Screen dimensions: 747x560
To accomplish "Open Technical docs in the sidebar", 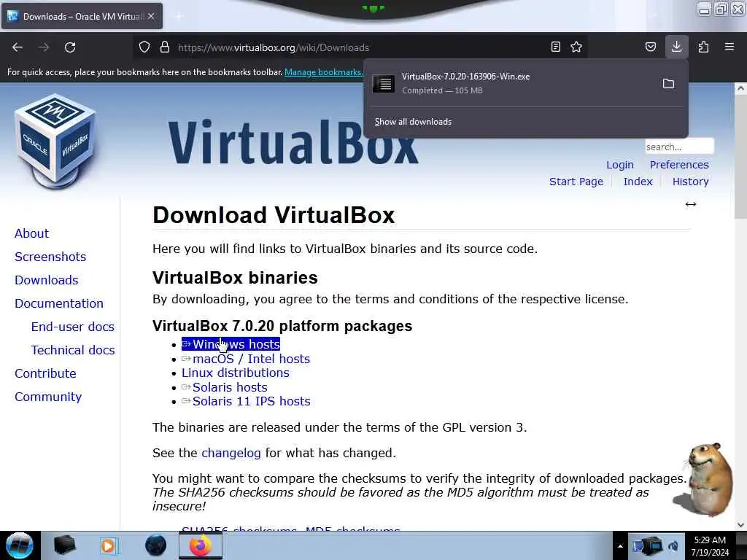I will pos(73,350).
